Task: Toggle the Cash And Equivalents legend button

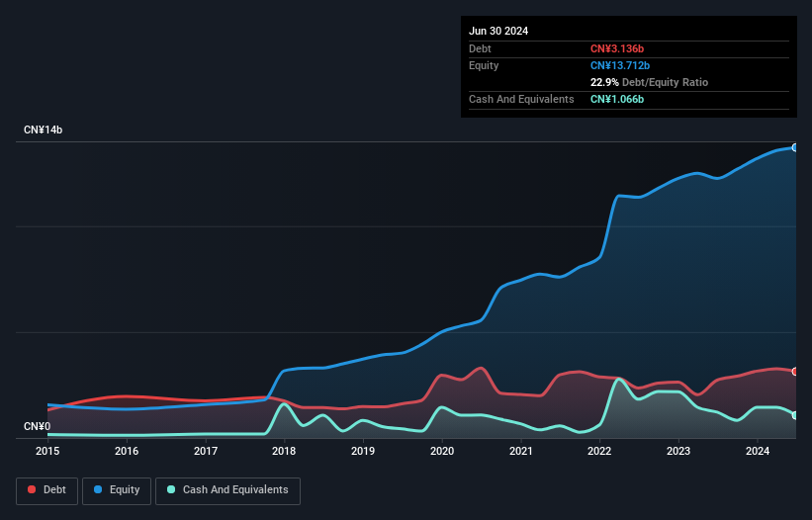Action: (227, 490)
